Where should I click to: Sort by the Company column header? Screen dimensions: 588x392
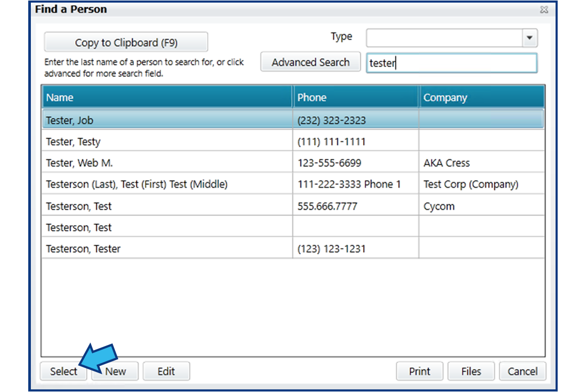click(482, 97)
